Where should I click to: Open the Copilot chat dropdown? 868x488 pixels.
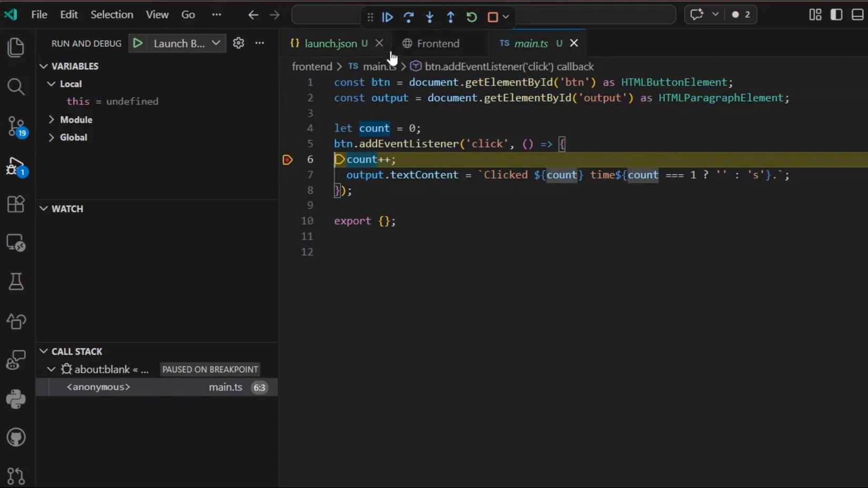(x=715, y=15)
